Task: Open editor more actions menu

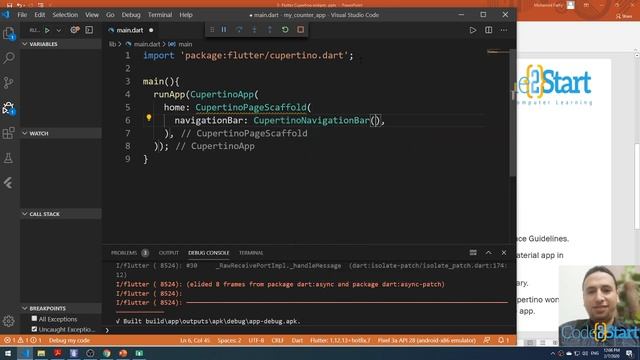Action: (x=504, y=30)
